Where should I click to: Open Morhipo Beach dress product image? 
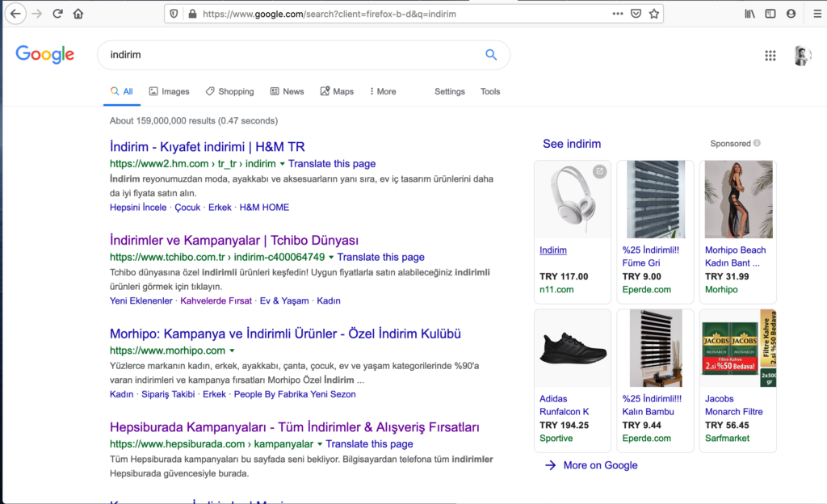(x=738, y=199)
